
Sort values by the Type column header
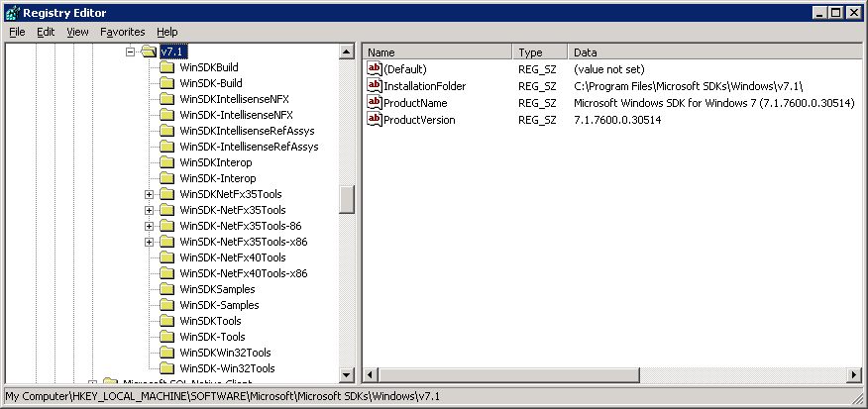(540, 52)
